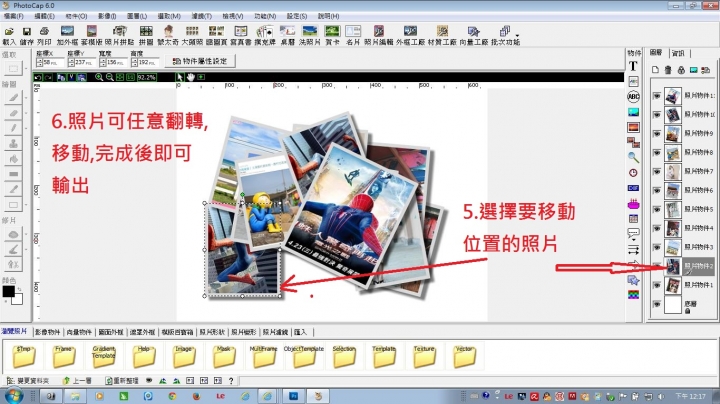Open the 批次功能 batch function tool
The image size is (720, 404).
coord(505,35)
